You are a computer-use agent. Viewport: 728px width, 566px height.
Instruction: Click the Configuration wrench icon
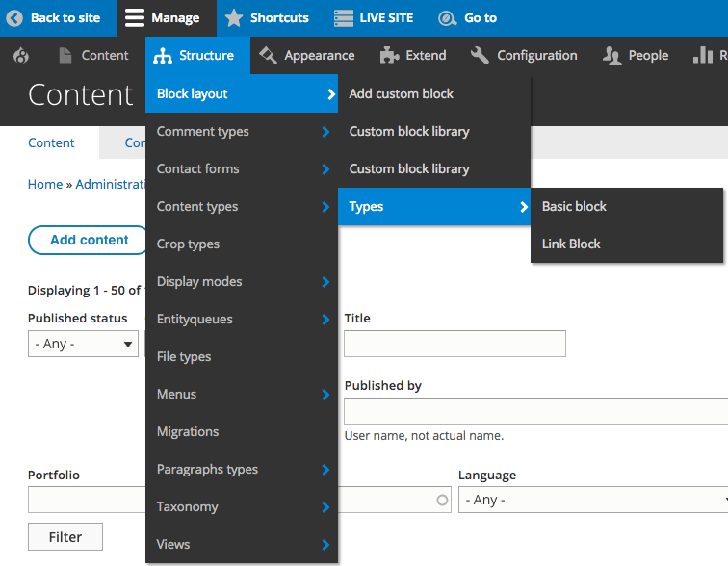480,55
